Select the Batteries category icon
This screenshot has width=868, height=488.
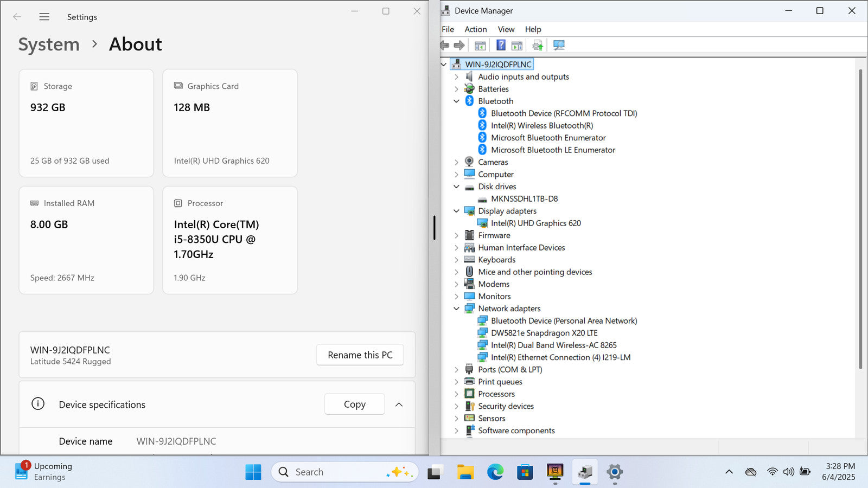coord(469,88)
